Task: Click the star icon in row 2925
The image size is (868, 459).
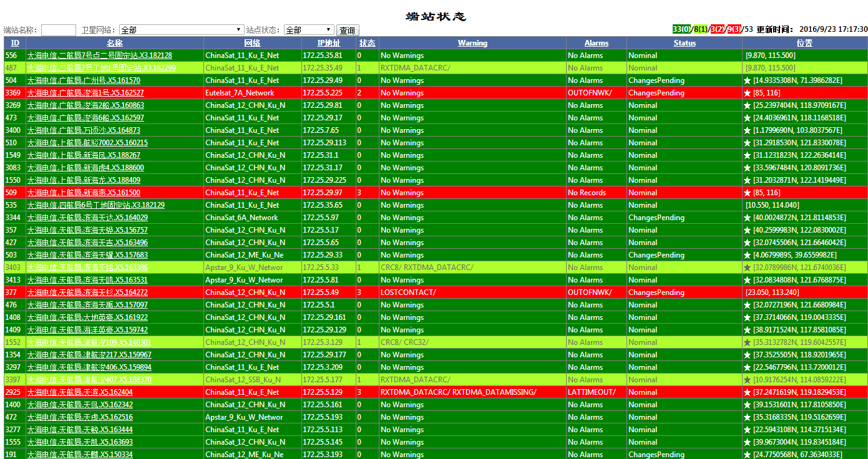Action: pos(747,392)
